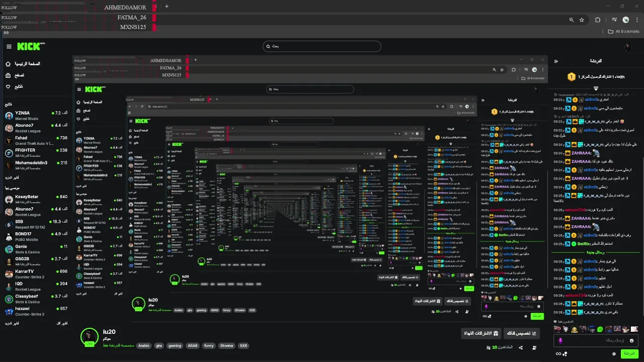Select the SXB tag below iu20
This screenshot has width=644, height=362.
(x=244, y=346)
